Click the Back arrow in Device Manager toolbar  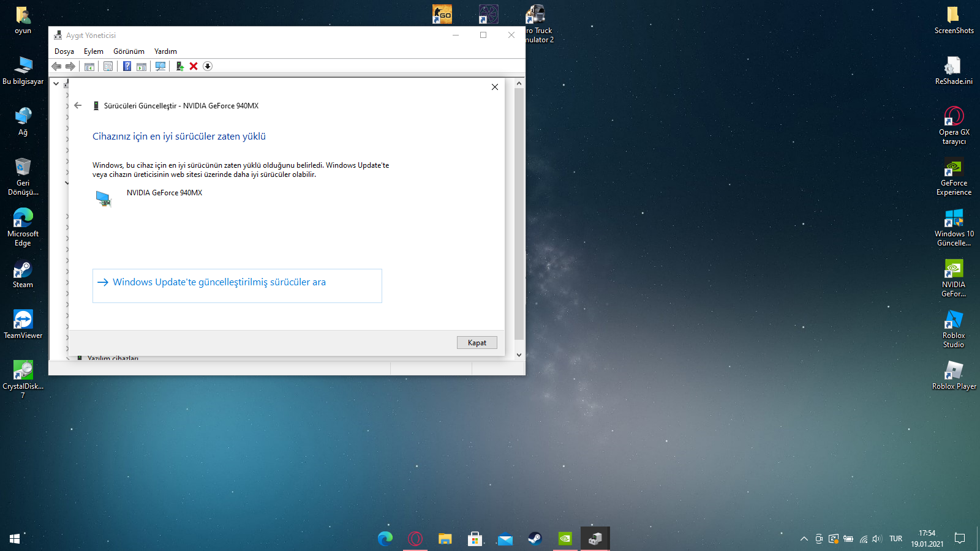pyautogui.click(x=56, y=66)
